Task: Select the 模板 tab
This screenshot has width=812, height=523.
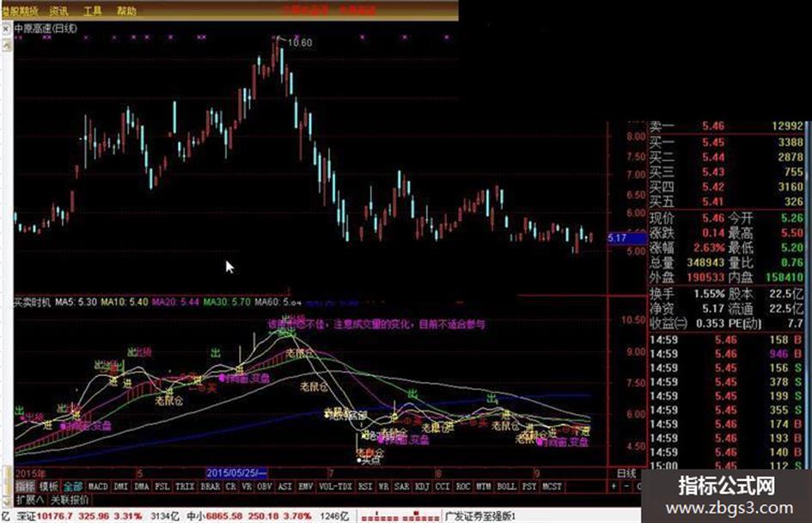Action: [x=49, y=487]
